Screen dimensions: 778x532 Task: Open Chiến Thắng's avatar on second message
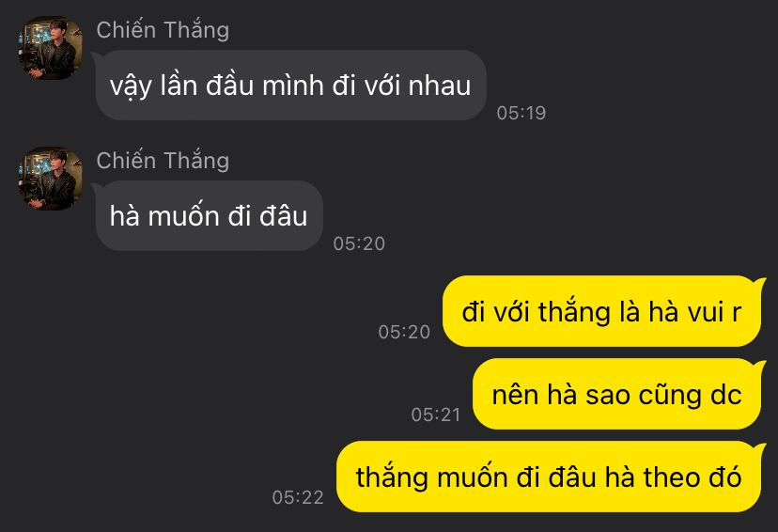click(50, 179)
